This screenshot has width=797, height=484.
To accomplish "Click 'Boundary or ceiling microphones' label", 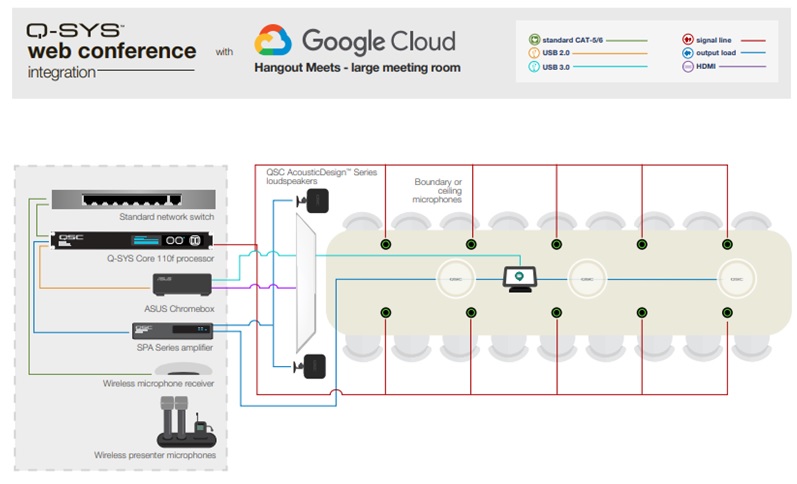I will pyautogui.click(x=437, y=191).
